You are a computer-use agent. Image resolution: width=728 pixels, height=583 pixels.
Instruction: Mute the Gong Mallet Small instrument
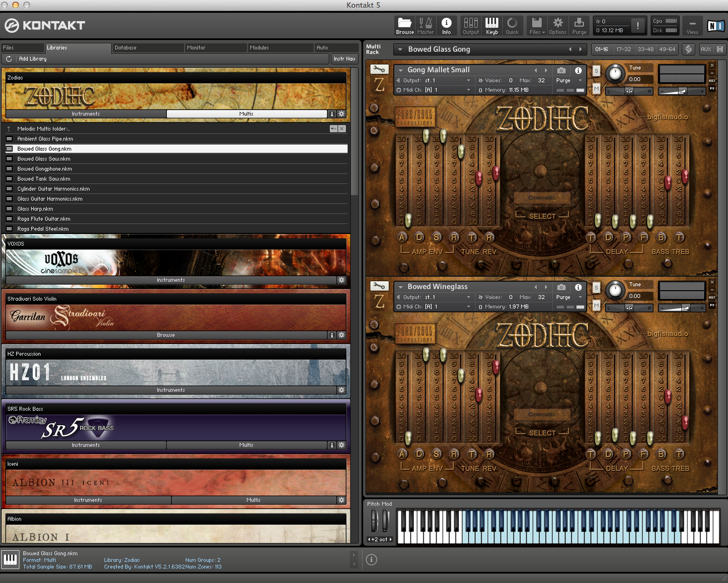pyautogui.click(x=596, y=88)
